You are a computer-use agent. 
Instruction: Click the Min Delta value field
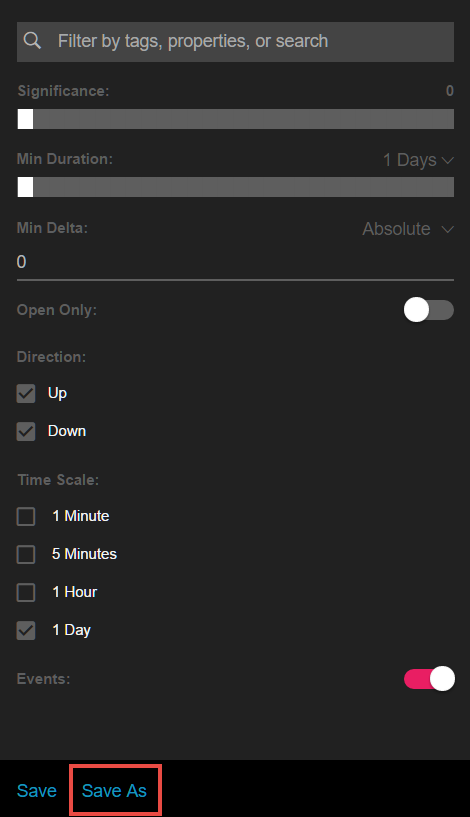click(x=235, y=262)
